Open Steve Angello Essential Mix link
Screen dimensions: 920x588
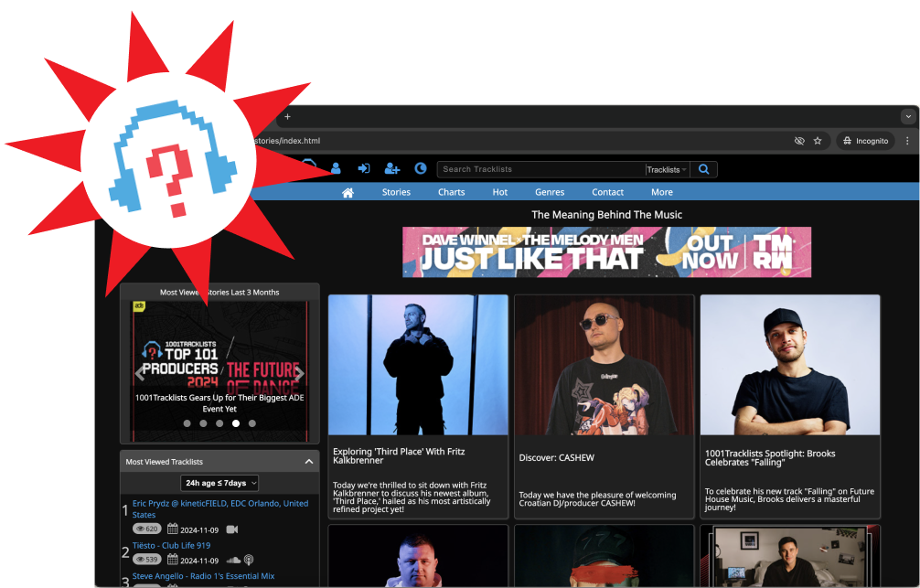203,576
